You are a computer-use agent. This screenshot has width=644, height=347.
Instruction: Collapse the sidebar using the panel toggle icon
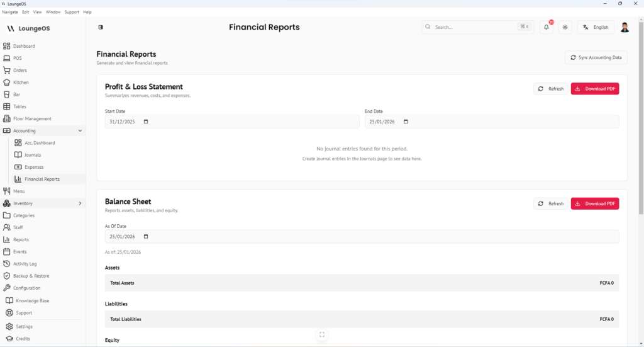click(101, 27)
